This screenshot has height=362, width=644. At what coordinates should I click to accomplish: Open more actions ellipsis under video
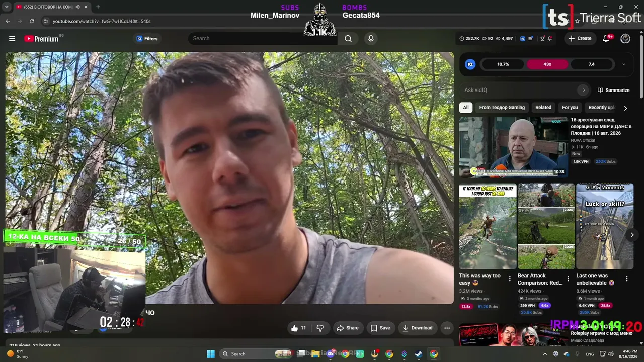(x=447, y=328)
